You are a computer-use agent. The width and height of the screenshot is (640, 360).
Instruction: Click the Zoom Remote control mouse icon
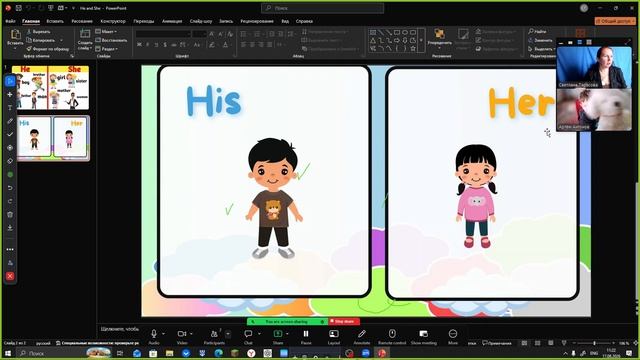[392, 334]
